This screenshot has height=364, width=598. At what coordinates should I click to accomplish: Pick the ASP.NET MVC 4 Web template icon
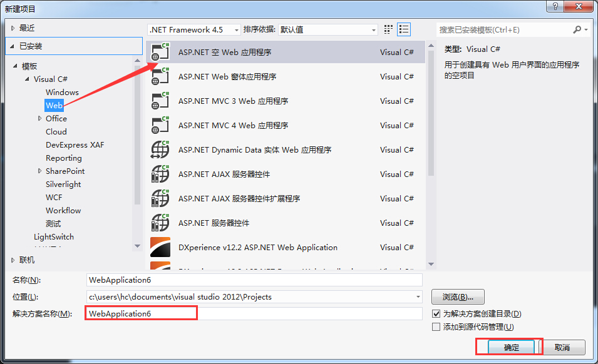(x=160, y=125)
